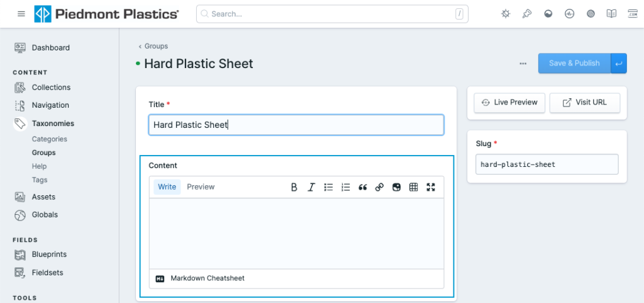Click the .com view site icon
This screenshot has height=303, width=644.
coord(633,14)
